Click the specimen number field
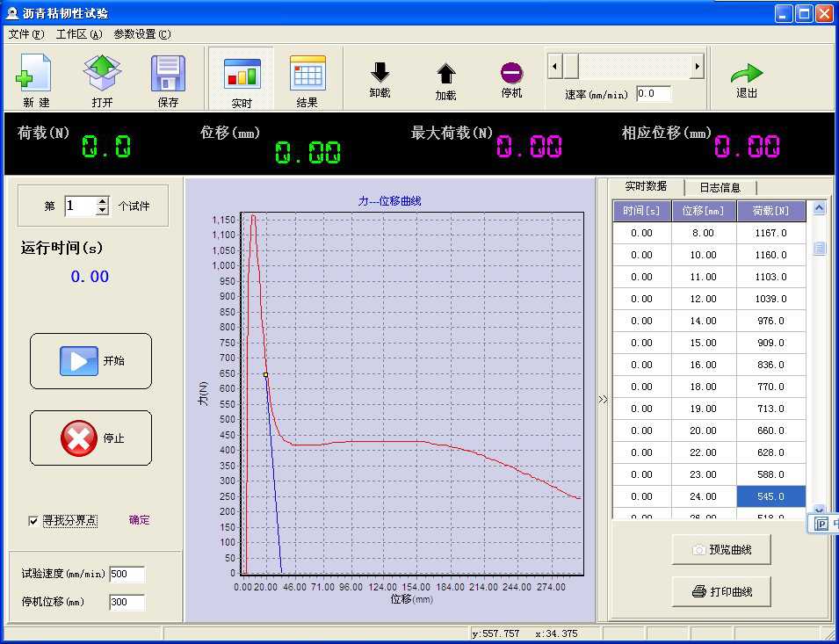This screenshot has height=644, width=839. click(x=80, y=206)
